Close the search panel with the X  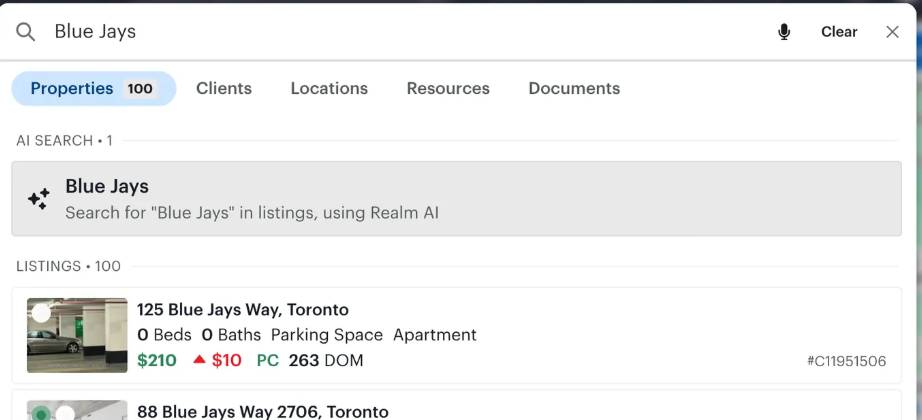coord(893,32)
